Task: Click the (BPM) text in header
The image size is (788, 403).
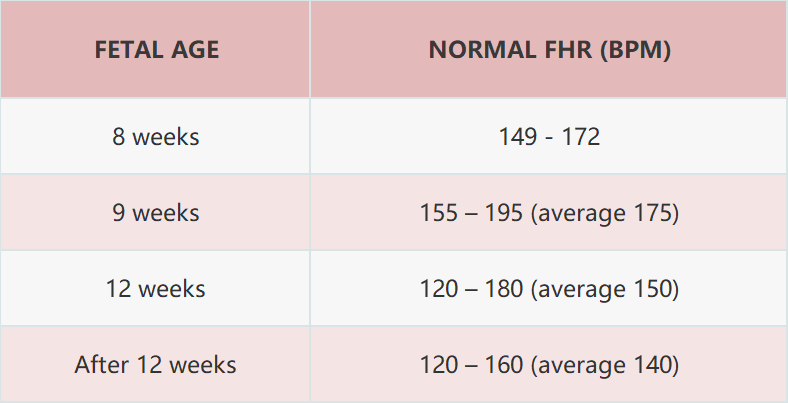Action: click(x=635, y=50)
